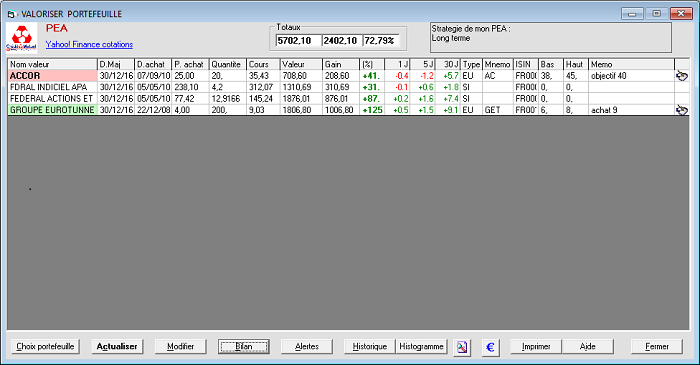Sort by the Quantite column header
This screenshot has width=700, height=365.
[x=228, y=64]
